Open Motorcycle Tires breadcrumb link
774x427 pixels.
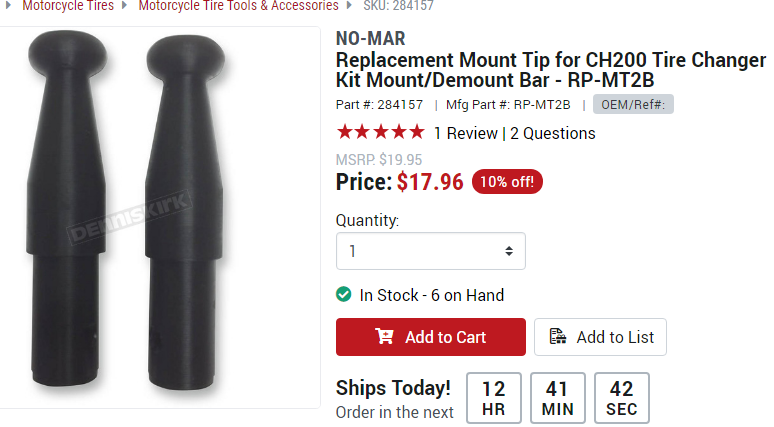tap(68, 5)
